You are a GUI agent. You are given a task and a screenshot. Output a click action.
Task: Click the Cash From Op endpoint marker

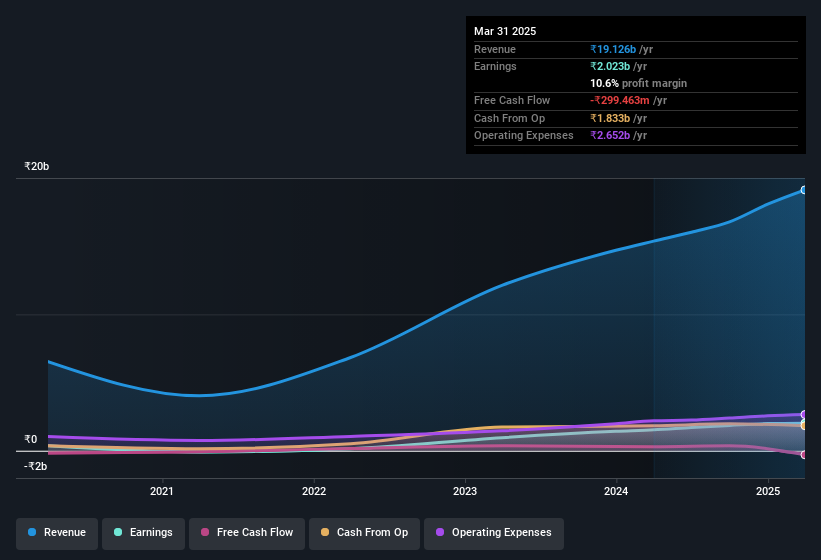click(803, 426)
